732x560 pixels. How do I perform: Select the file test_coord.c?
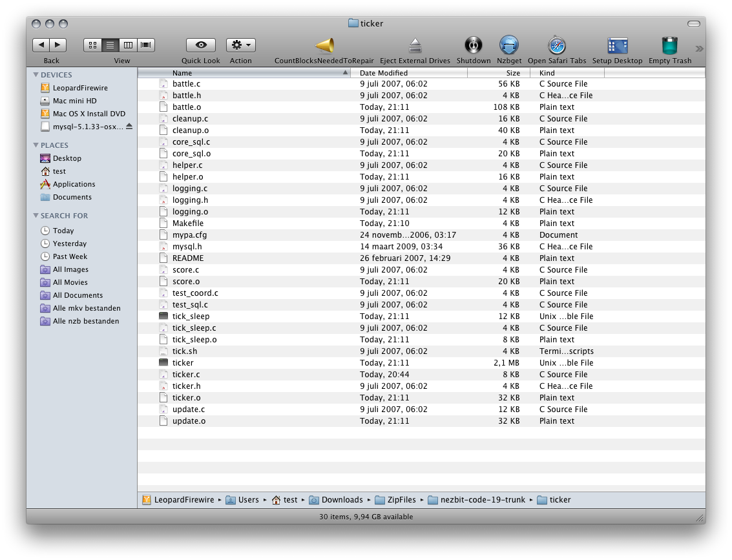tap(421, 293)
